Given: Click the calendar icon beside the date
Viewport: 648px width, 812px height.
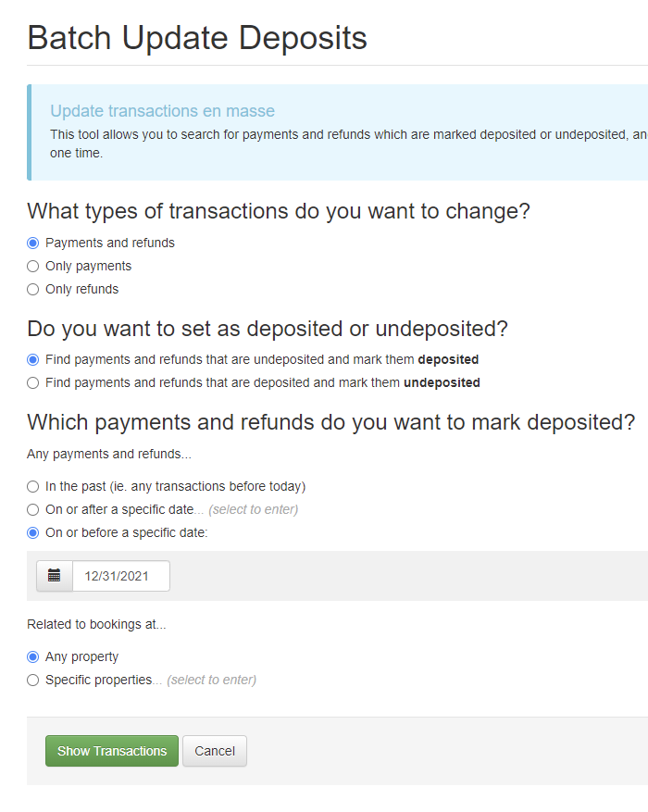Looking at the screenshot, I should 55,576.
